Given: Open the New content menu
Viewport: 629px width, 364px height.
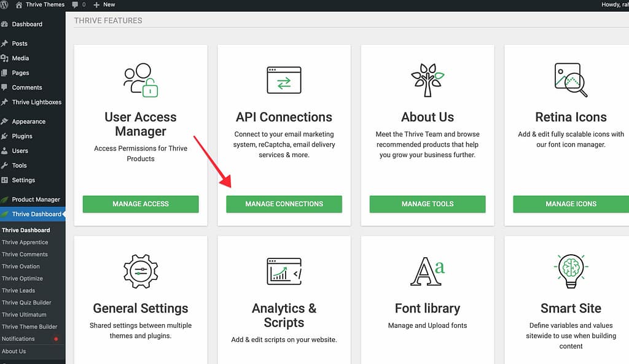Looking at the screenshot, I should 104,4.
